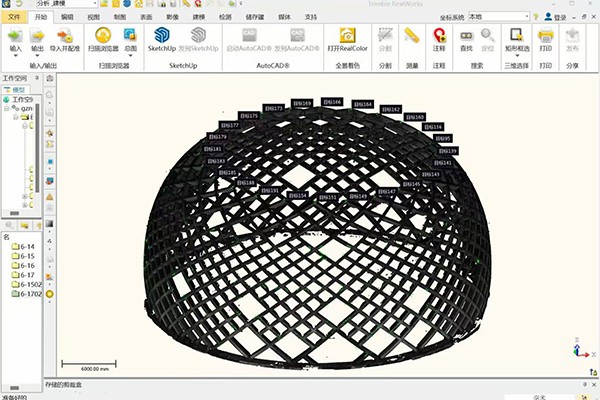Select the 模型 tab in workspace panel
This screenshot has width=600, height=400.
[16, 90]
